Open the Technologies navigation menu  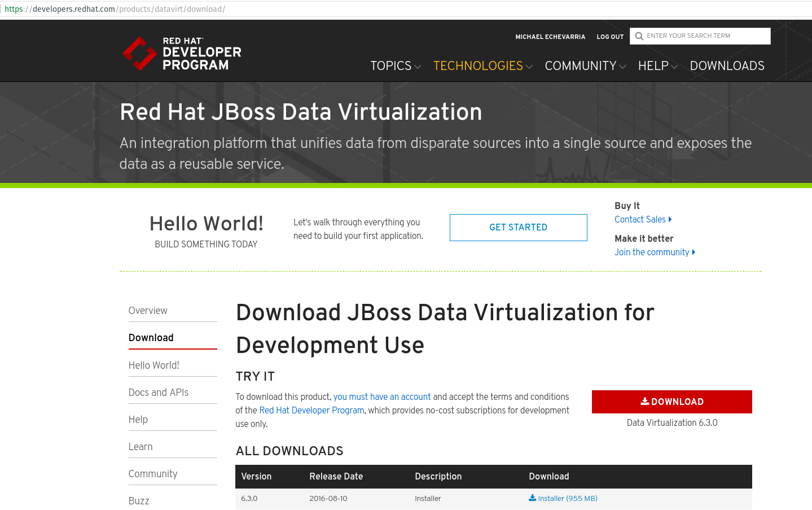point(478,66)
